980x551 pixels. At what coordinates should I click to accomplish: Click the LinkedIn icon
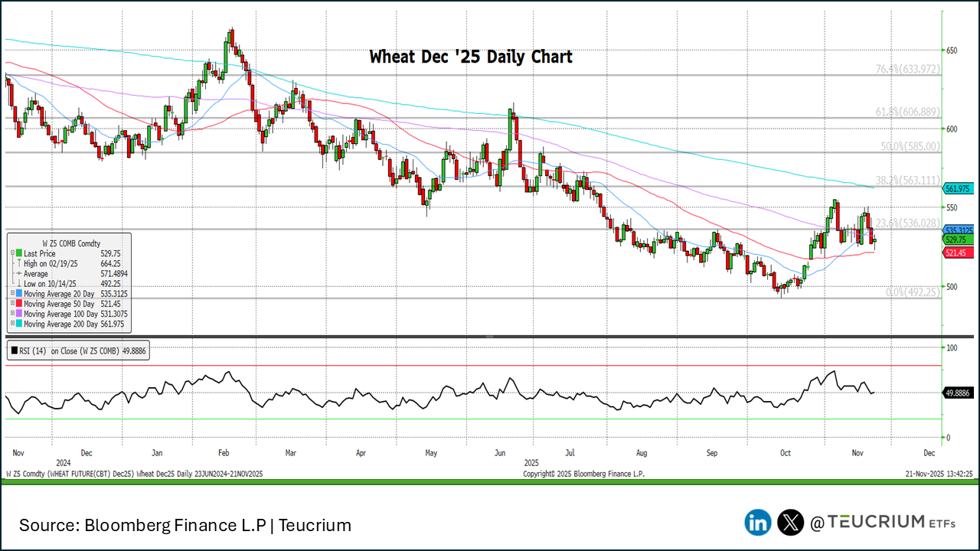point(758,523)
